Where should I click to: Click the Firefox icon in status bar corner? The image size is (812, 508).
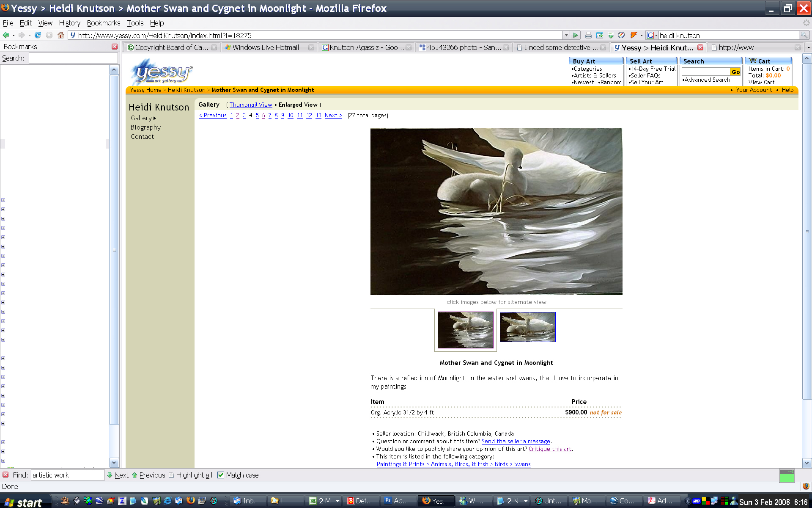click(806, 486)
